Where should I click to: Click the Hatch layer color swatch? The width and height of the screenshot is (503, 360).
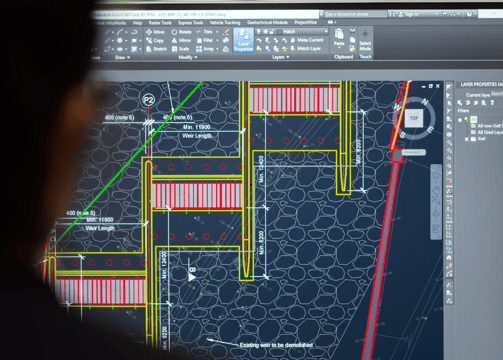279,32
